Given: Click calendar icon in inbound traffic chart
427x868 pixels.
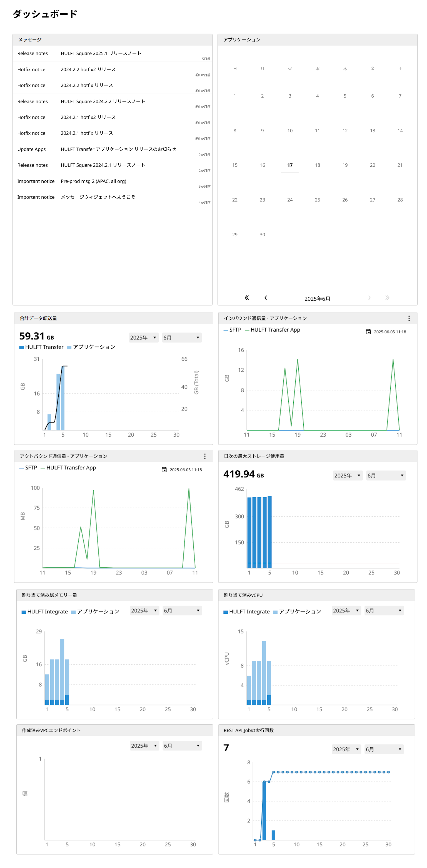Looking at the screenshot, I should 368,332.
